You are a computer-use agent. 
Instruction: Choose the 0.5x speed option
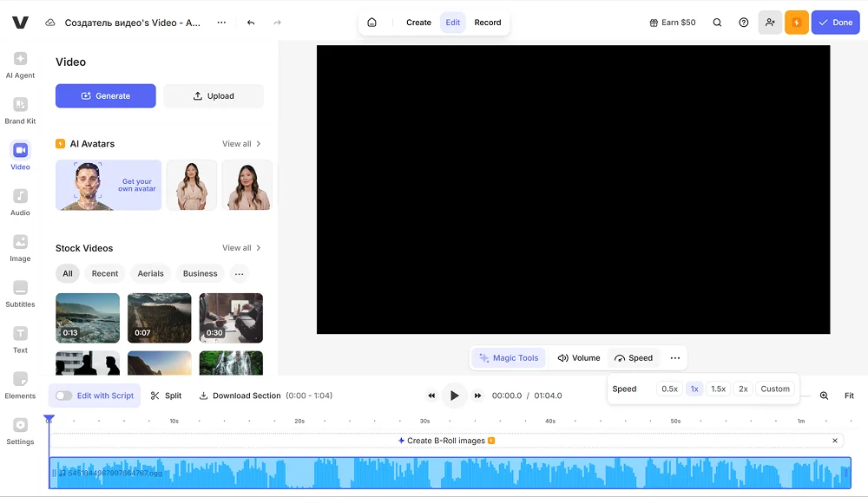pos(669,389)
